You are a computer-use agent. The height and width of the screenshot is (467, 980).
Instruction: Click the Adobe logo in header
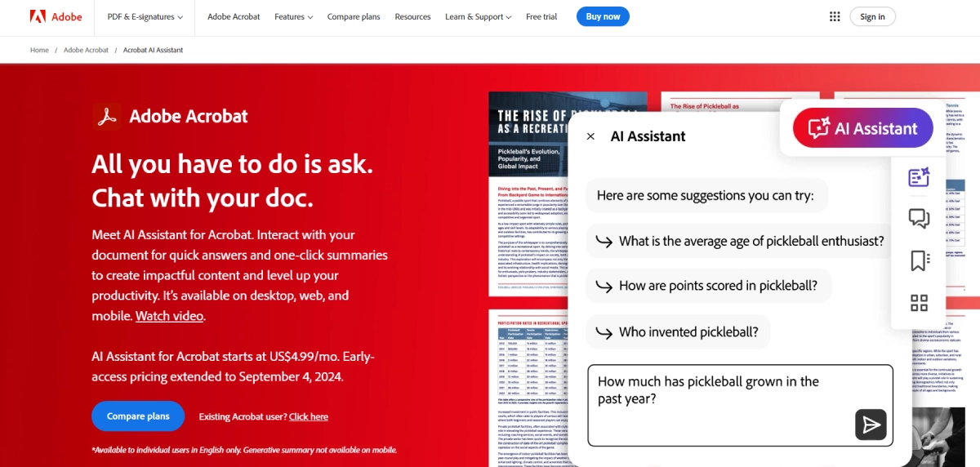pyautogui.click(x=56, y=16)
